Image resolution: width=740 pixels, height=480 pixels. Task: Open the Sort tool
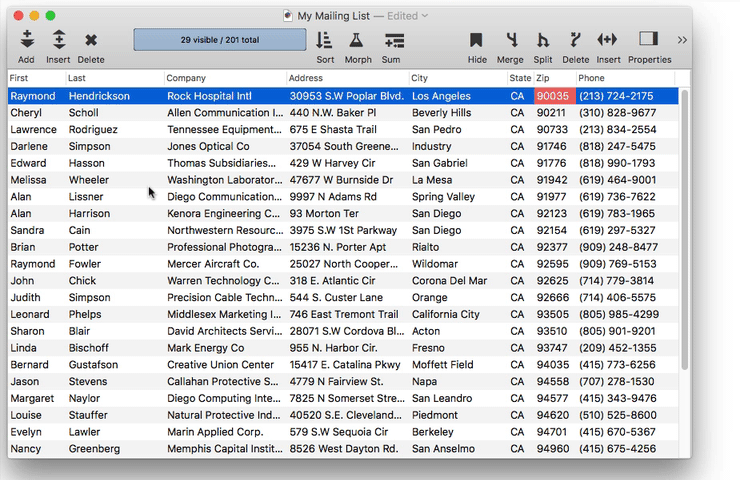click(325, 41)
